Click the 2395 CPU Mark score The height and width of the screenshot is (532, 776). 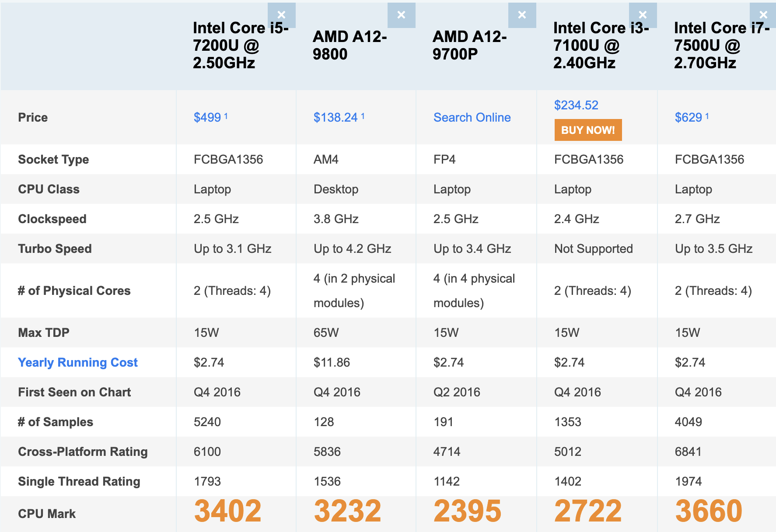(467, 511)
